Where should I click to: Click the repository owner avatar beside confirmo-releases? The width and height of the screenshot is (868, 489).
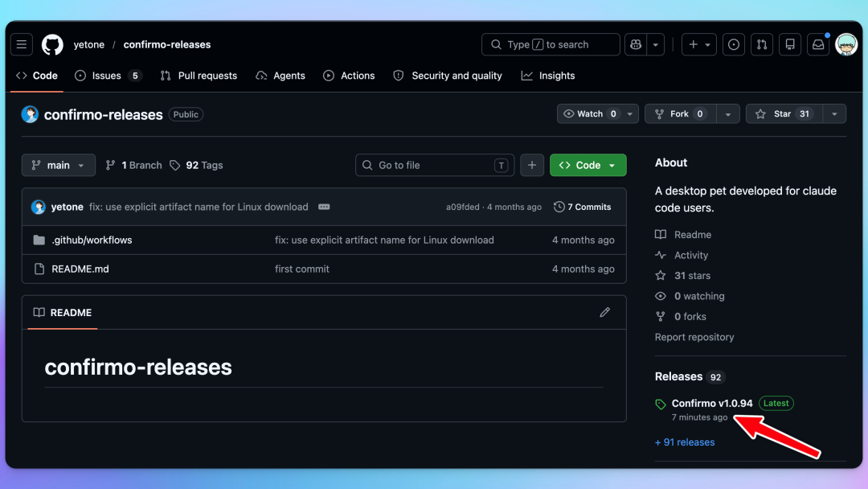30,114
